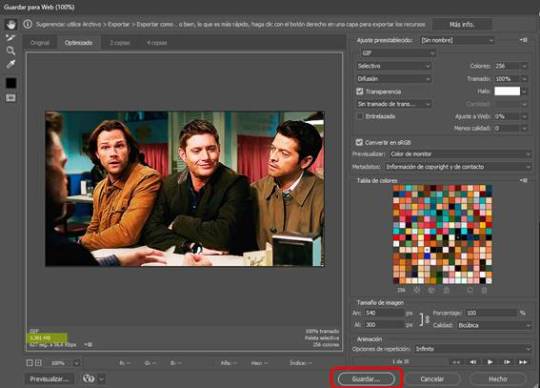Open the color table panel menu icon
The width and height of the screenshot is (540, 388).
pos(523,180)
